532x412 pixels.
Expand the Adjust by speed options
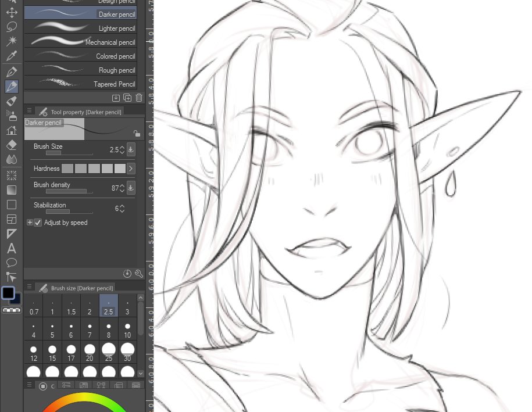click(x=30, y=223)
